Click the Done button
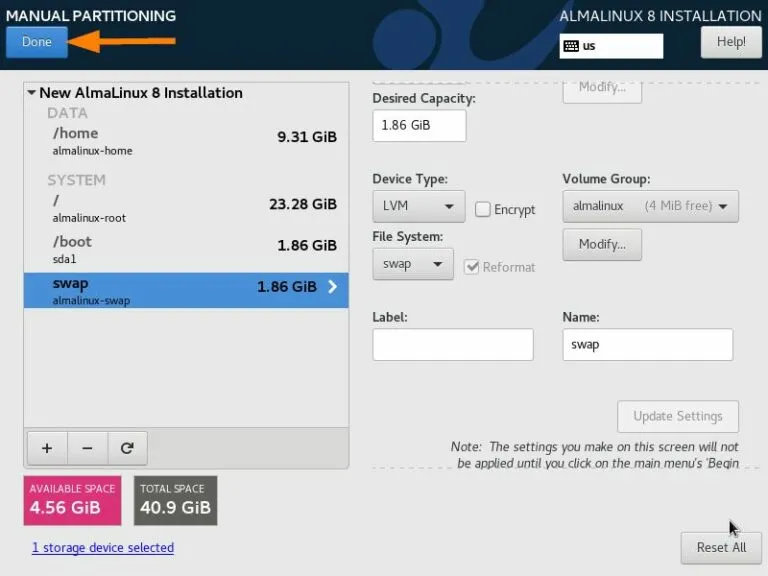Image resolution: width=768 pixels, height=576 pixels. point(37,42)
